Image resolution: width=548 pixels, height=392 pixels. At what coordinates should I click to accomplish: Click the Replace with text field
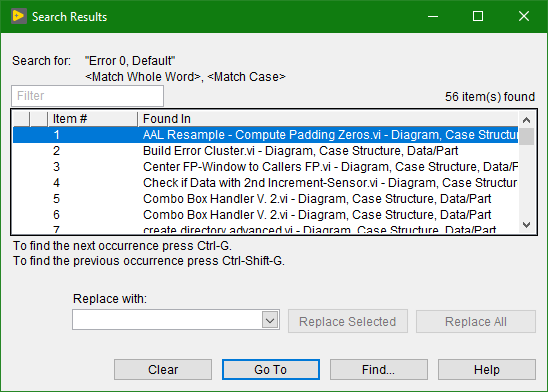[167, 320]
